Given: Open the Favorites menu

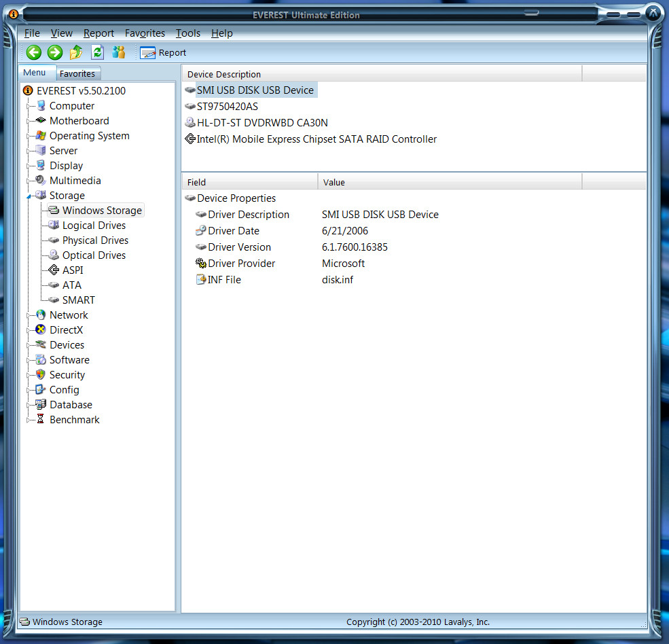Looking at the screenshot, I should [x=145, y=33].
